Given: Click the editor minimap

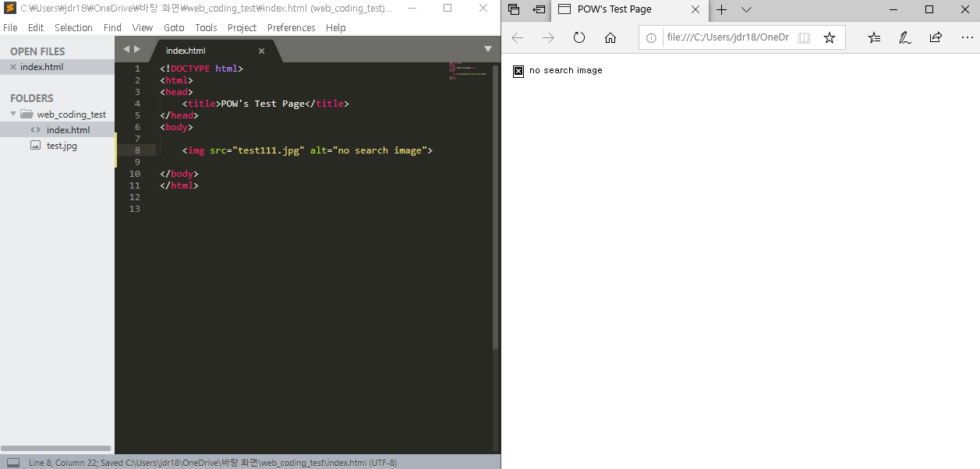Looking at the screenshot, I should point(468,71).
